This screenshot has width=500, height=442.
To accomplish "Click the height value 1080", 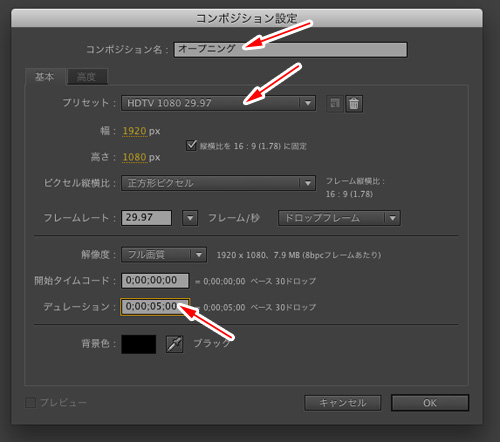I will point(135,157).
